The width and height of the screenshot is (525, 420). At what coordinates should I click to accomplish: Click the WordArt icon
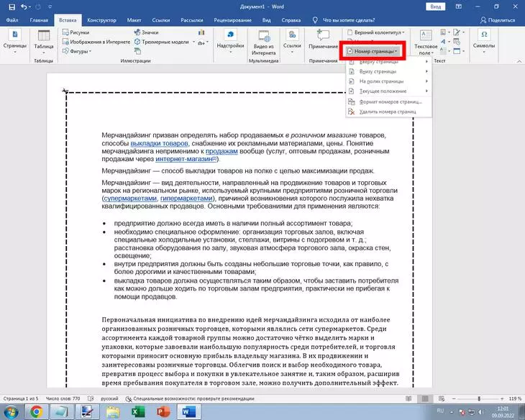coord(444,42)
